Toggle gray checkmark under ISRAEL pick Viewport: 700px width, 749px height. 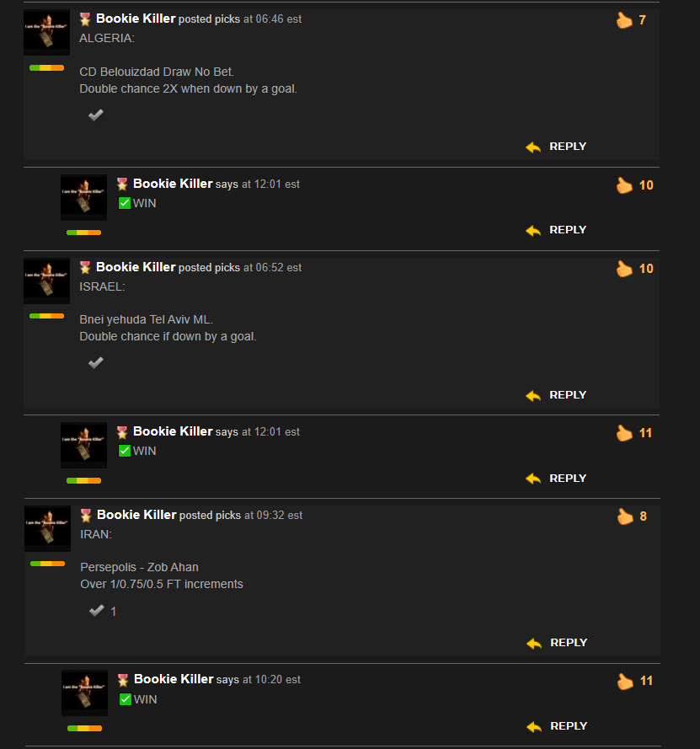click(96, 362)
